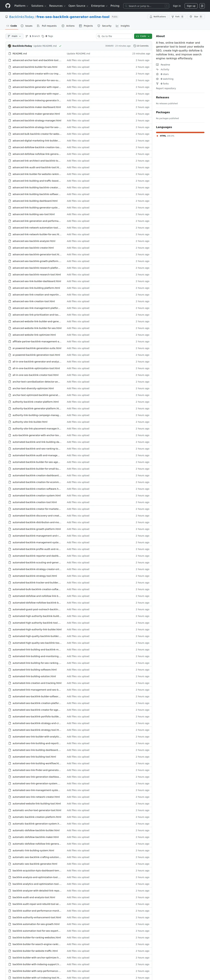Expand the Solutions navigation menu
This screenshot has width=210, height=980.
[38, 6]
